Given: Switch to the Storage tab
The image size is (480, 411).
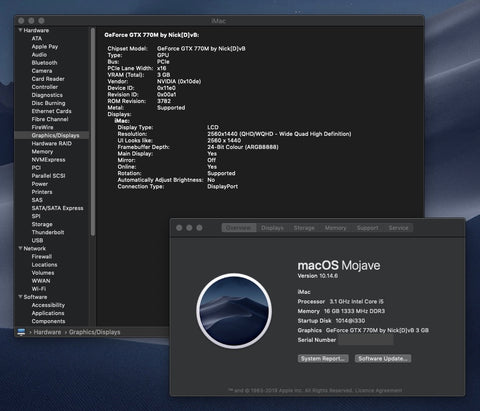Looking at the screenshot, I should point(304,228).
